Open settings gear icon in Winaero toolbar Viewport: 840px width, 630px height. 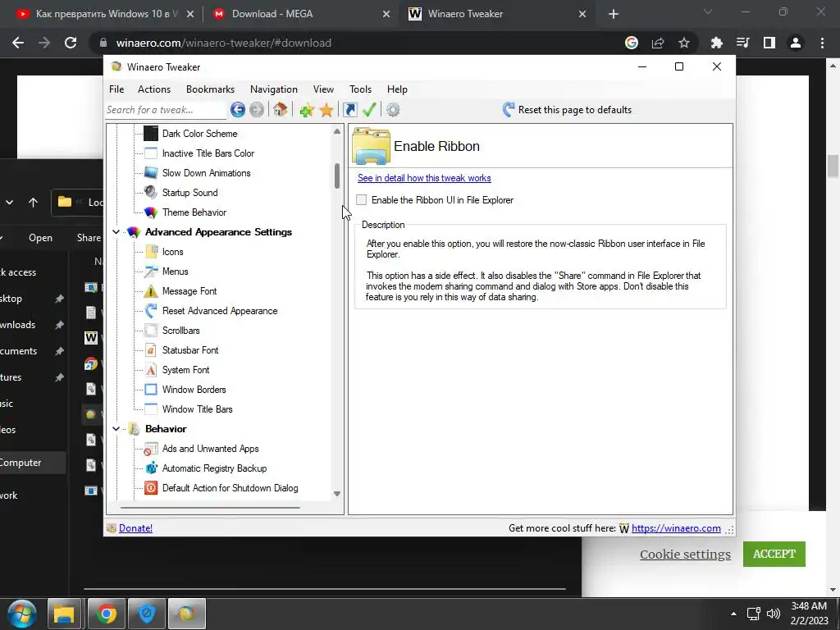pos(393,110)
